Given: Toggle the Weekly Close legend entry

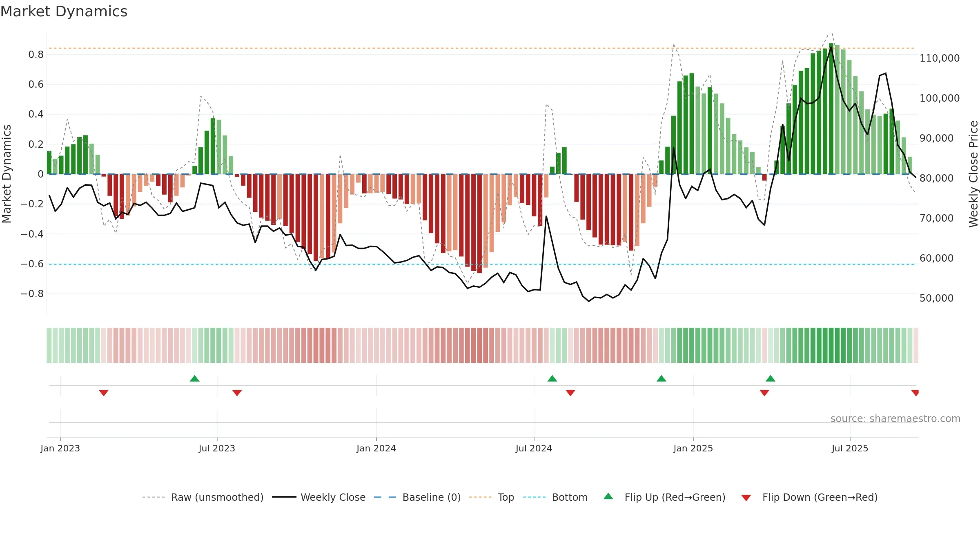Looking at the screenshot, I should click(x=318, y=497).
